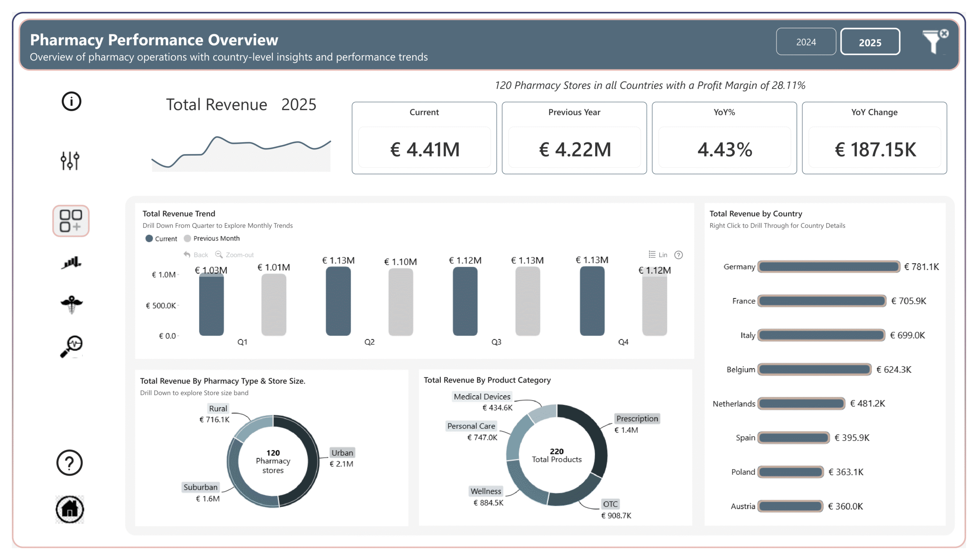Open the magnifier pulse analysis icon
Image resolution: width=978 pixels, height=560 pixels.
point(71,346)
